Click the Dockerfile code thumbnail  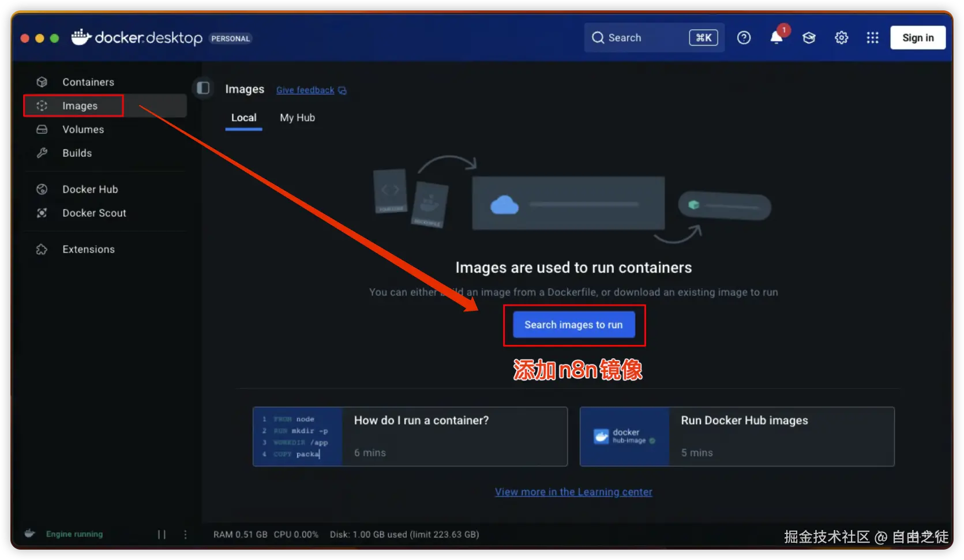[298, 437]
